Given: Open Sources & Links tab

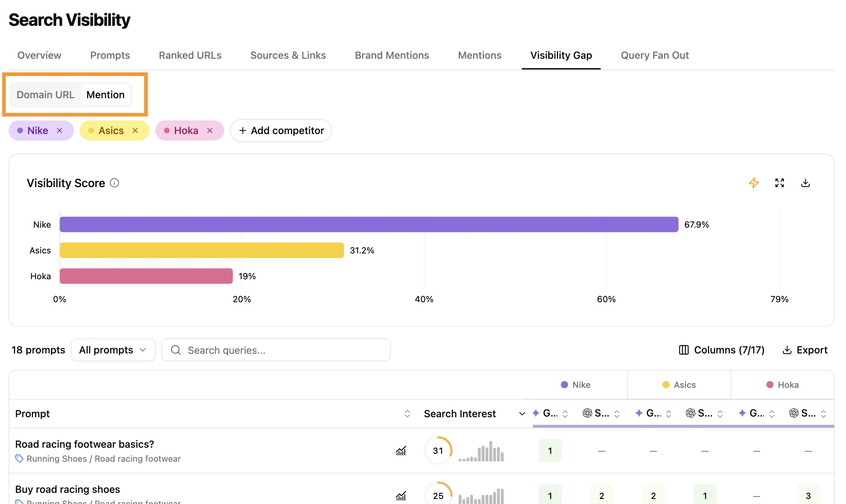Looking at the screenshot, I should 288,55.
